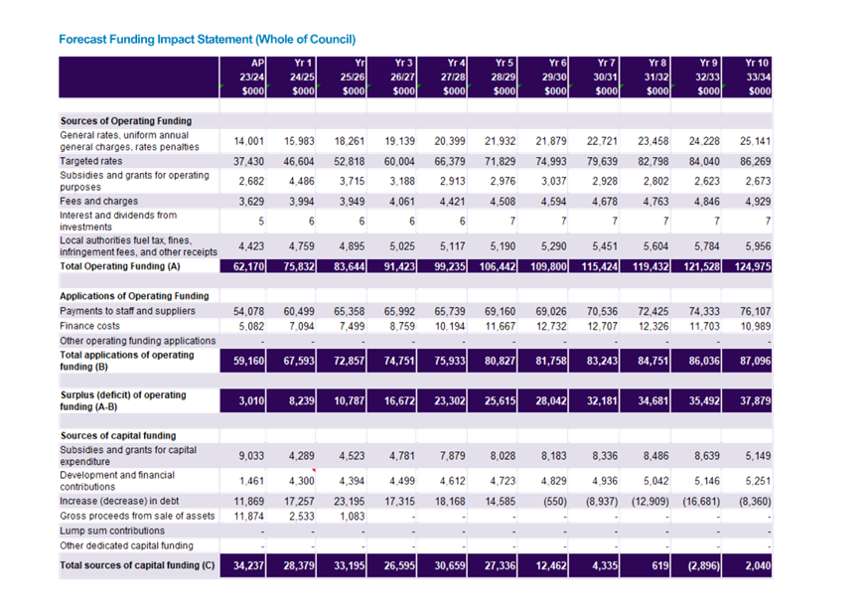
Task: Select Targeted rates value 46,604
Action: [299, 161]
